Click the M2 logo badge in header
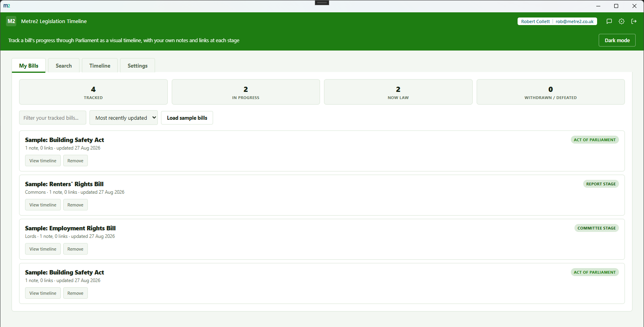 pos(11,21)
